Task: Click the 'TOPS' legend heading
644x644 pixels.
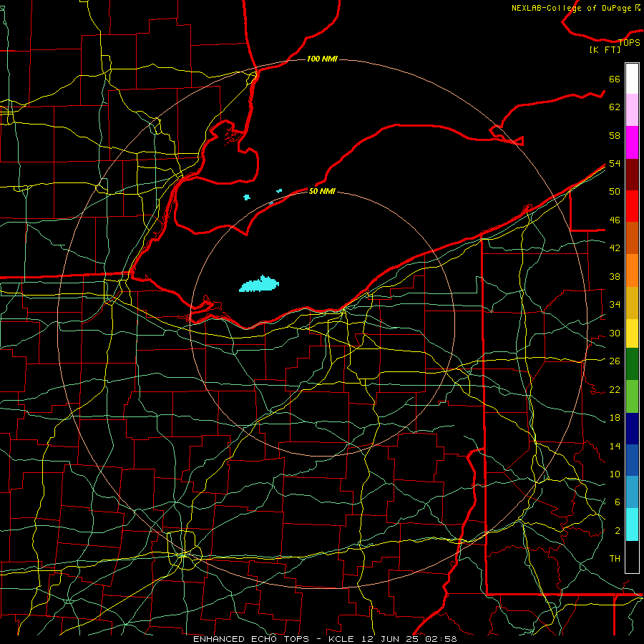Action: (x=629, y=42)
